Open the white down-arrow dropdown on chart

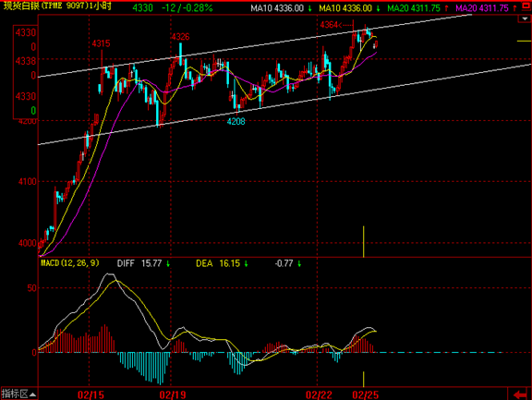(525, 19)
